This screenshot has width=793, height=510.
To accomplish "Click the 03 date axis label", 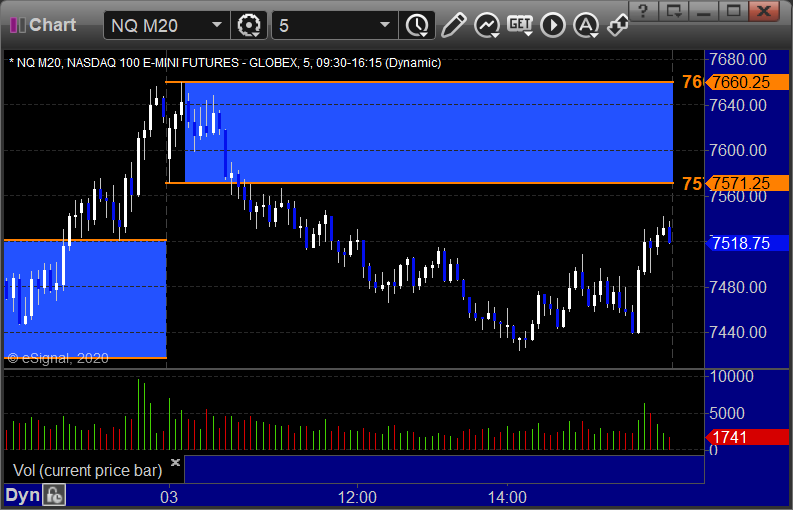I will (169, 497).
